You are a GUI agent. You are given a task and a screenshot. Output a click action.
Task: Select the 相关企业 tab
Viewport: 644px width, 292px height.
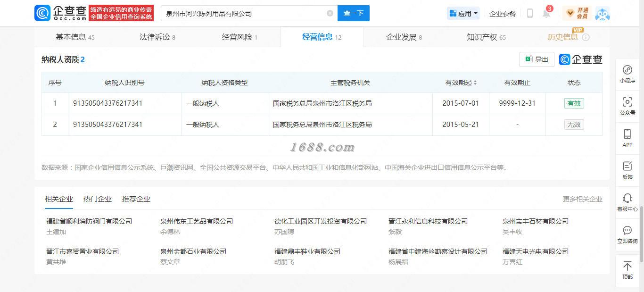coord(59,199)
